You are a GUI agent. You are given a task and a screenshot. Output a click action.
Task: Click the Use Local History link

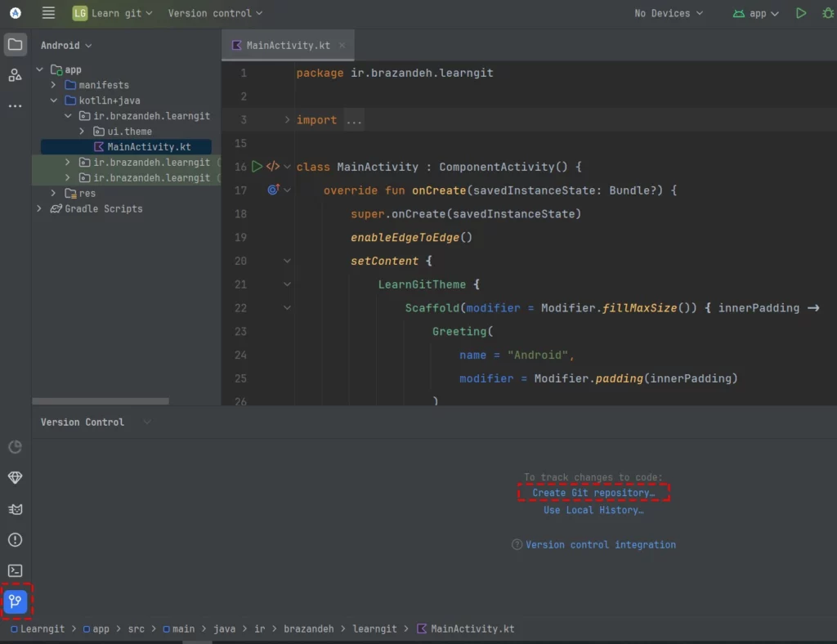pyautogui.click(x=593, y=510)
